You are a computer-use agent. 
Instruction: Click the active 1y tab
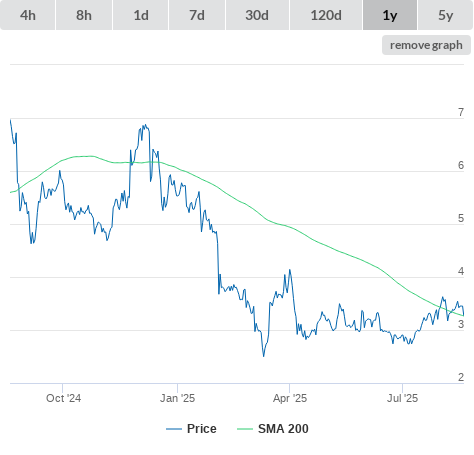pos(390,15)
